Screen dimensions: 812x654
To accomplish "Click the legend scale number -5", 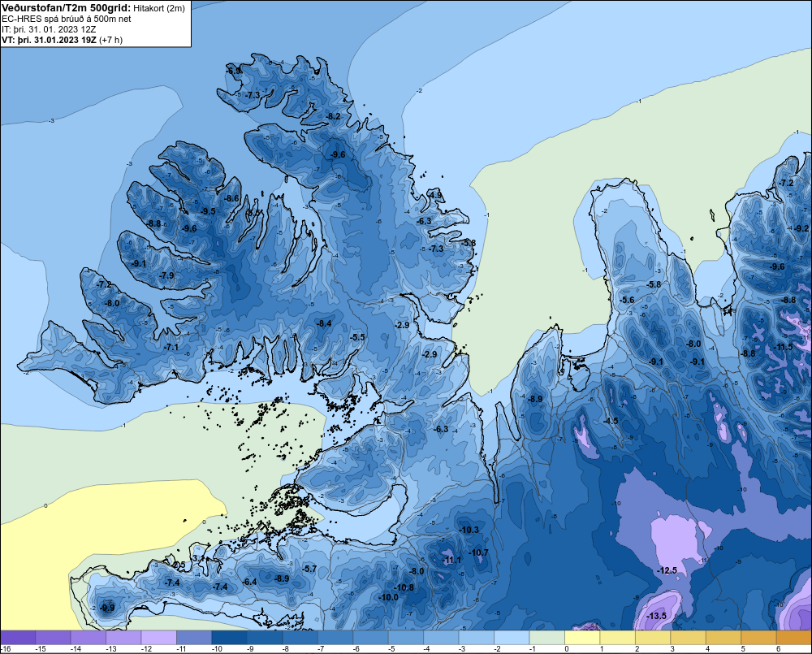I will pos(392,649).
